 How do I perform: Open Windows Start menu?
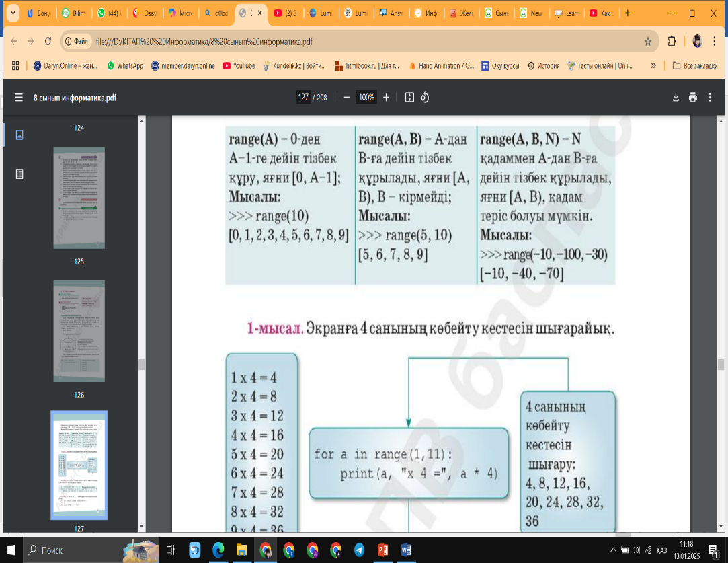(11, 550)
